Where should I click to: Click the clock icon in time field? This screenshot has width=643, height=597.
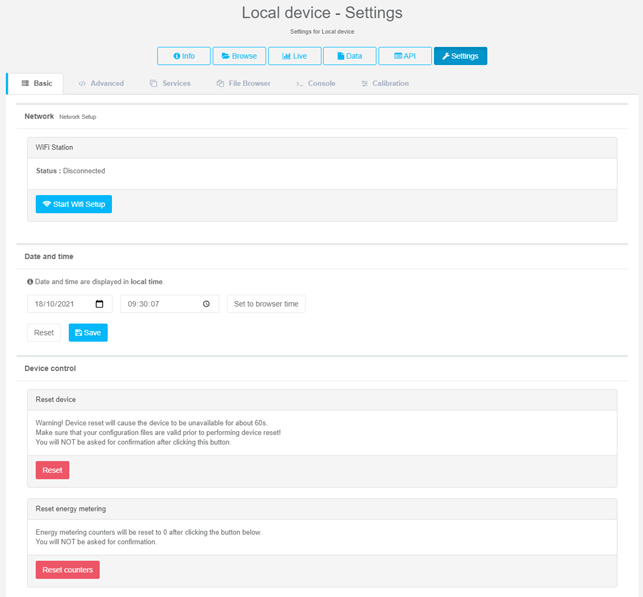tap(205, 304)
